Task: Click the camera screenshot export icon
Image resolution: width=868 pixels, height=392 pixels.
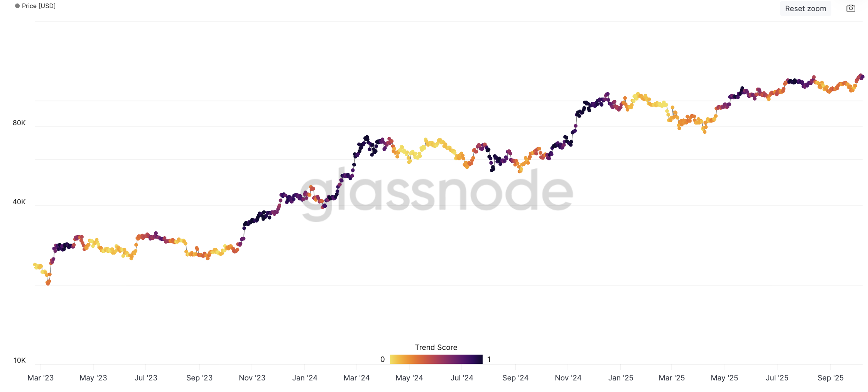Action: click(x=851, y=8)
